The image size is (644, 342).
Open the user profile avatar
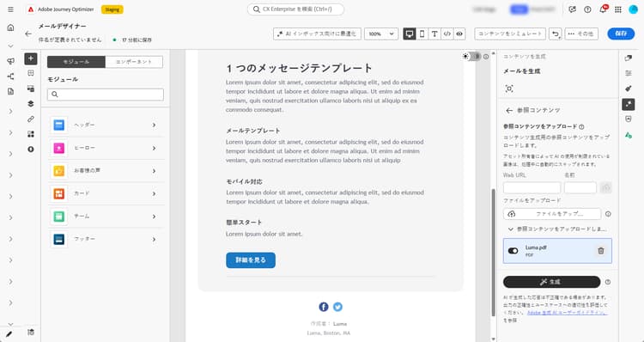pyautogui.click(x=634, y=9)
